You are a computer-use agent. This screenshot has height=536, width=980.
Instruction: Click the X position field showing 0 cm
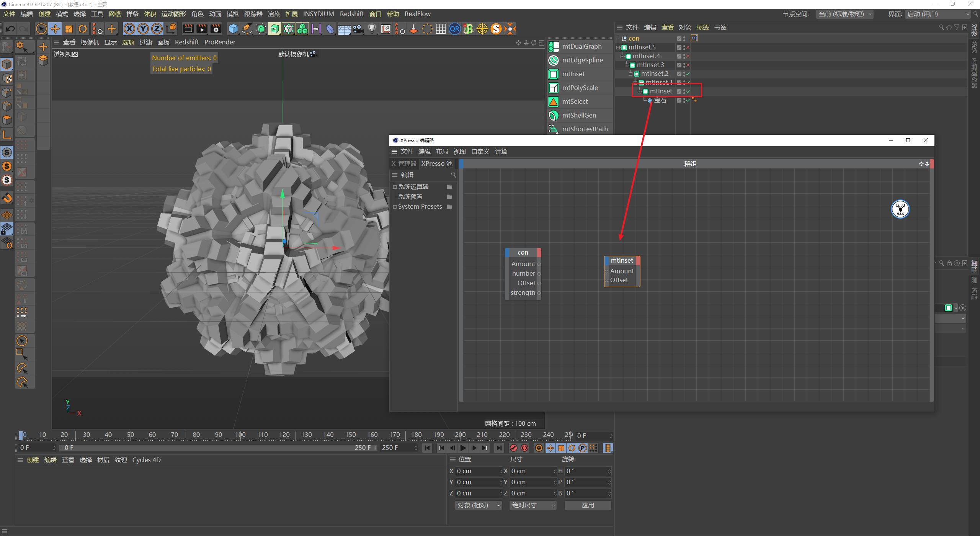coord(477,471)
